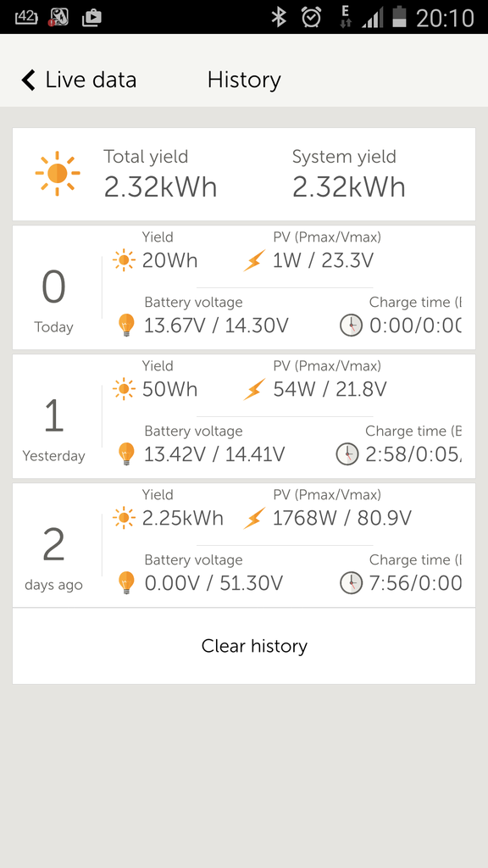488x868 pixels.
Task: Tap the alarm clock status icon
Action: pos(311,17)
